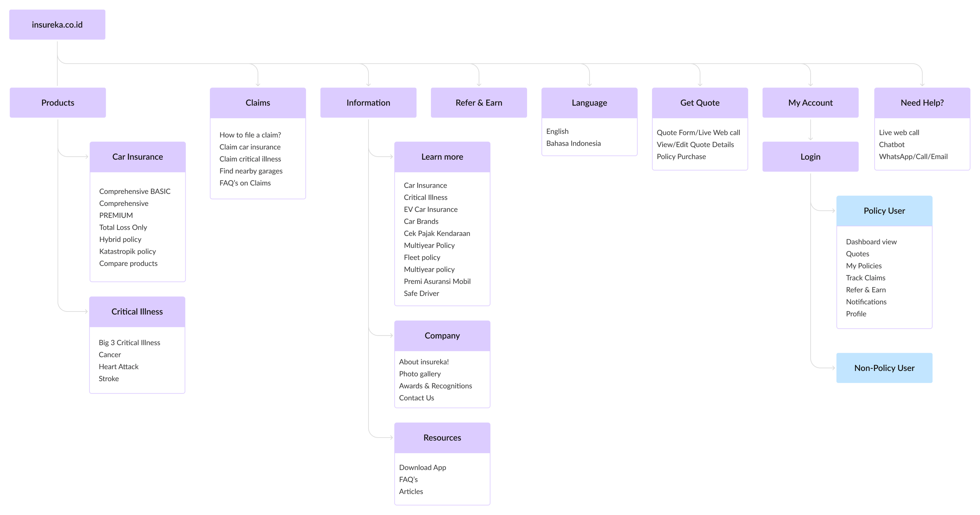
Task: Select the Claims header box
Action: point(258,103)
